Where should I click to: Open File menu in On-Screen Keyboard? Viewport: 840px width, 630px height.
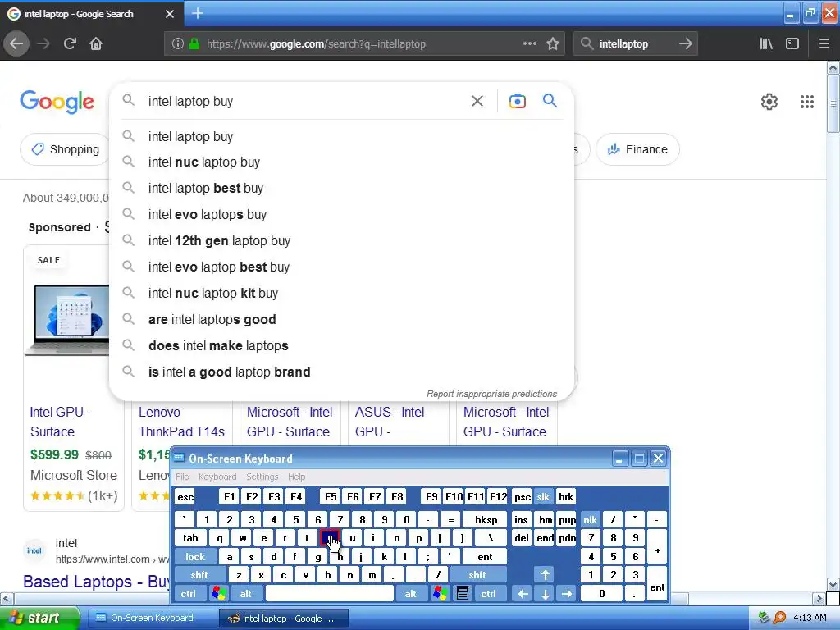(x=182, y=477)
